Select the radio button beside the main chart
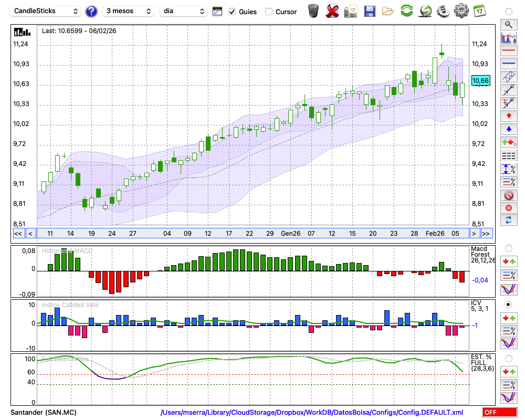 click(x=509, y=12)
